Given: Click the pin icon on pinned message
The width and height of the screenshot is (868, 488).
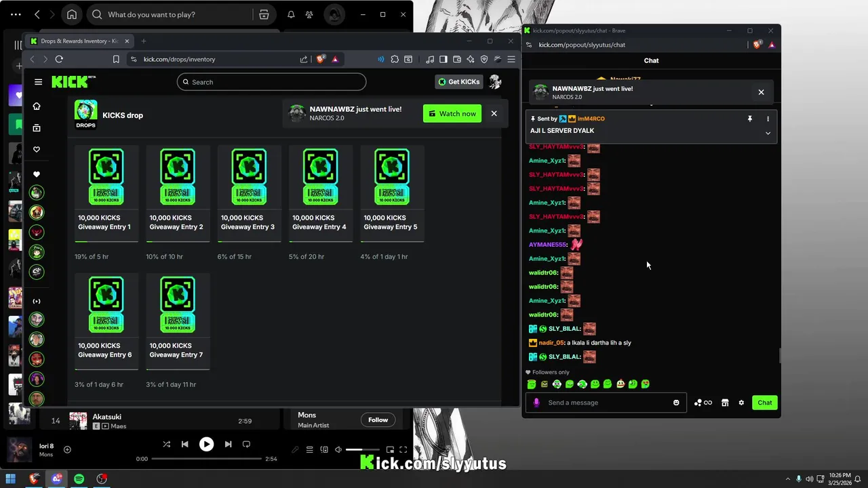Looking at the screenshot, I should (x=750, y=119).
